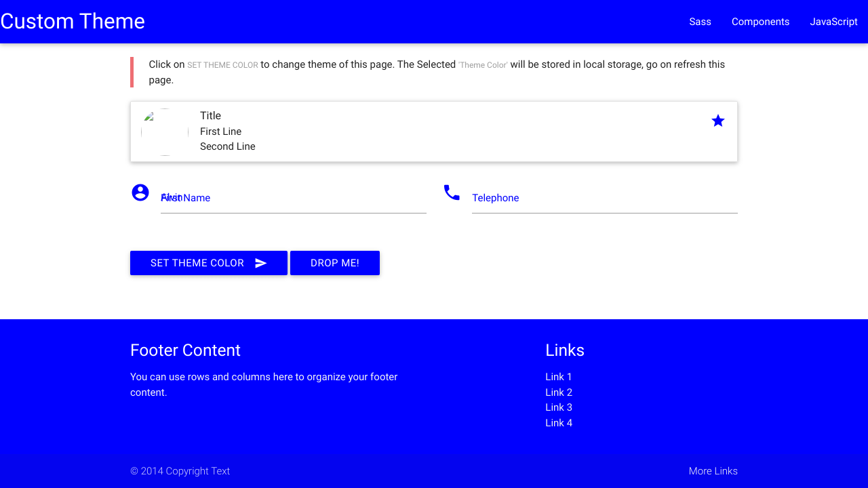Click the telephone icon beside Telephone field
The height and width of the screenshot is (488, 868).
coord(452,192)
